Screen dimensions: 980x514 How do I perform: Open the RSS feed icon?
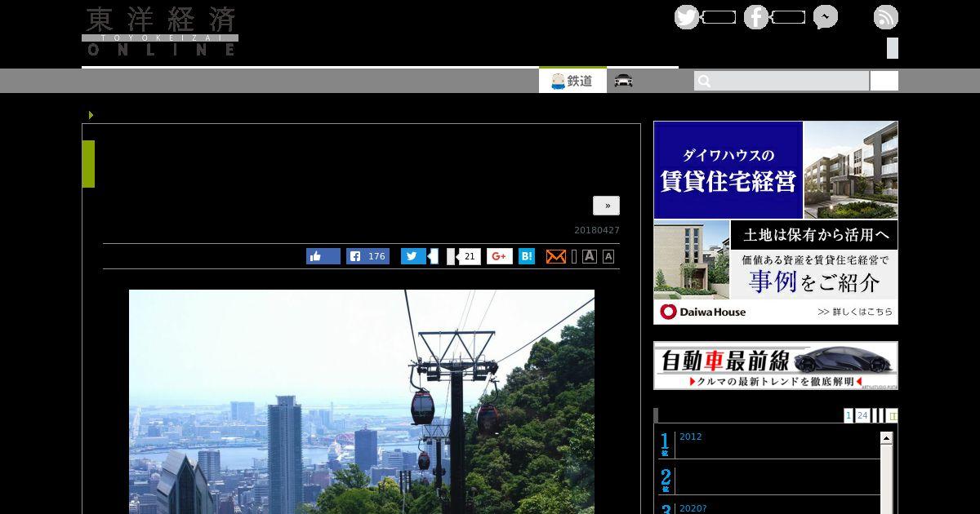[x=886, y=17]
